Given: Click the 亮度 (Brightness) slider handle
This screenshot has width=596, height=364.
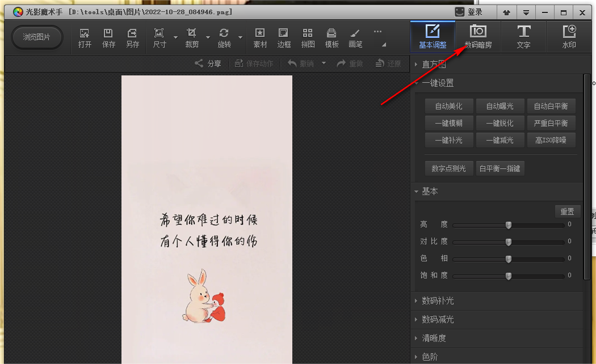Looking at the screenshot, I should point(509,225).
